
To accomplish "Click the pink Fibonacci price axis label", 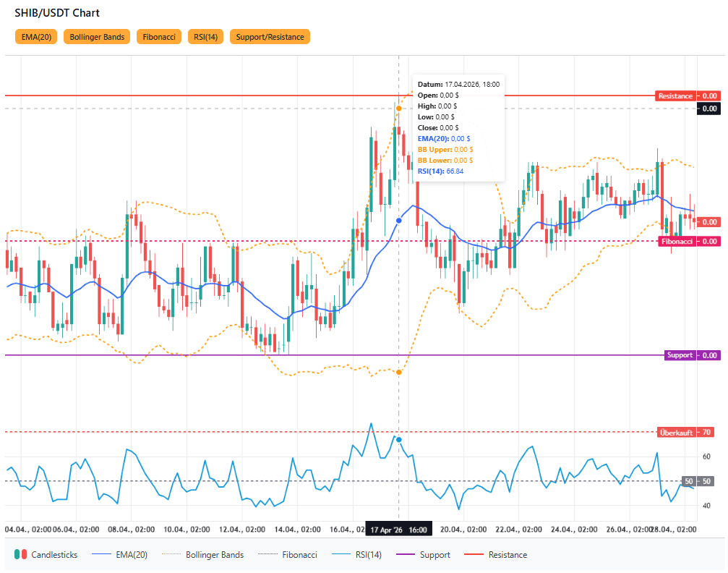I will [677, 241].
